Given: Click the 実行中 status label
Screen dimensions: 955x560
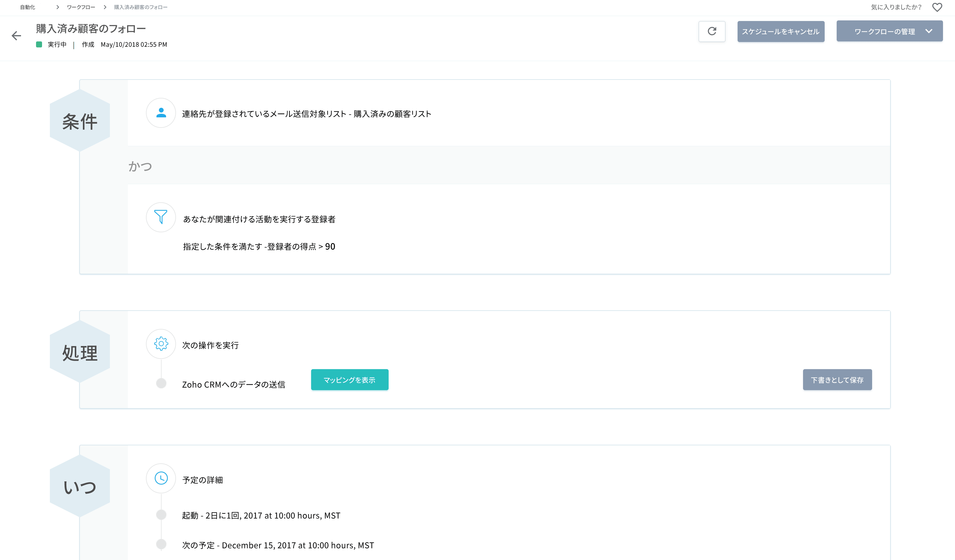Looking at the screenshot, I should (57, 45).
